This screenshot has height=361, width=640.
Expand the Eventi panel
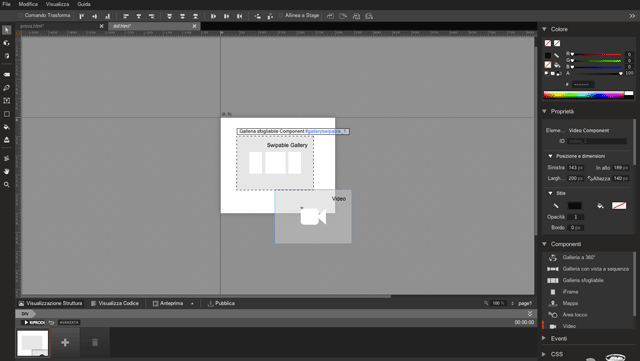click(544, 339)
